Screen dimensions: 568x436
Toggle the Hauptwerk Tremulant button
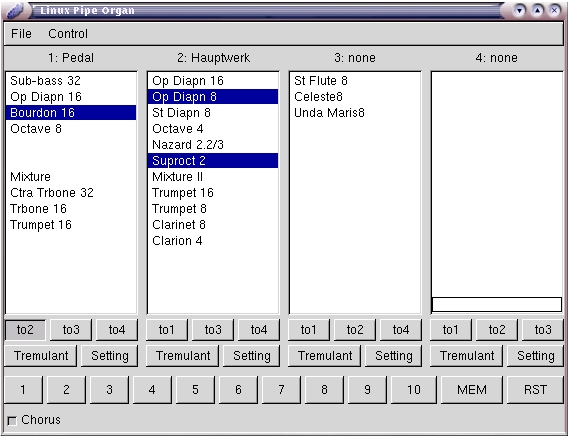[x=183, y=356]
